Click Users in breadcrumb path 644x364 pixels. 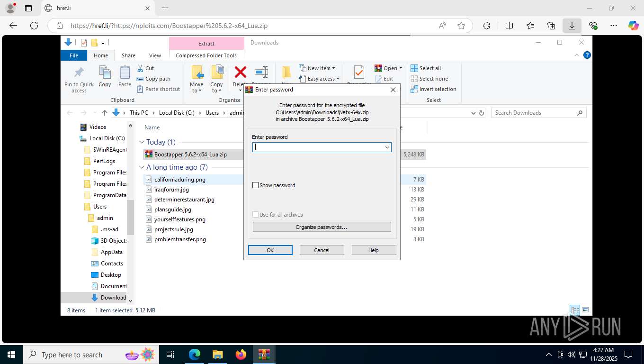[x=212, y=113]
